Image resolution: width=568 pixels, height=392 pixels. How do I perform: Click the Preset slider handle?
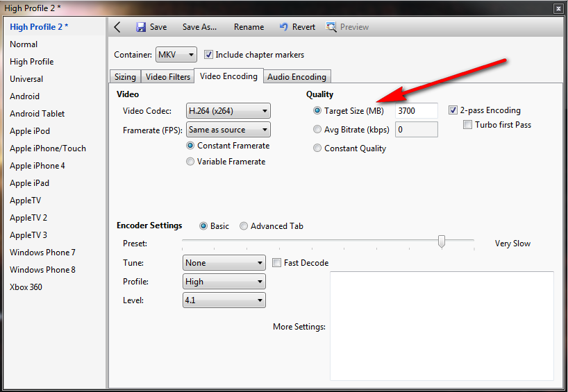click(441, 241)
